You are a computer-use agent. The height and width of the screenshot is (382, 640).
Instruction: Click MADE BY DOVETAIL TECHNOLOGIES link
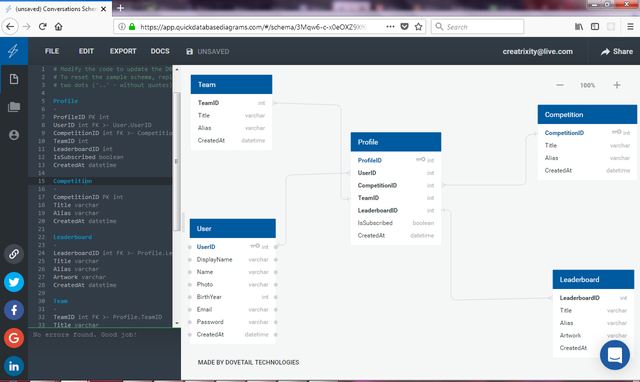pos(249,362)
